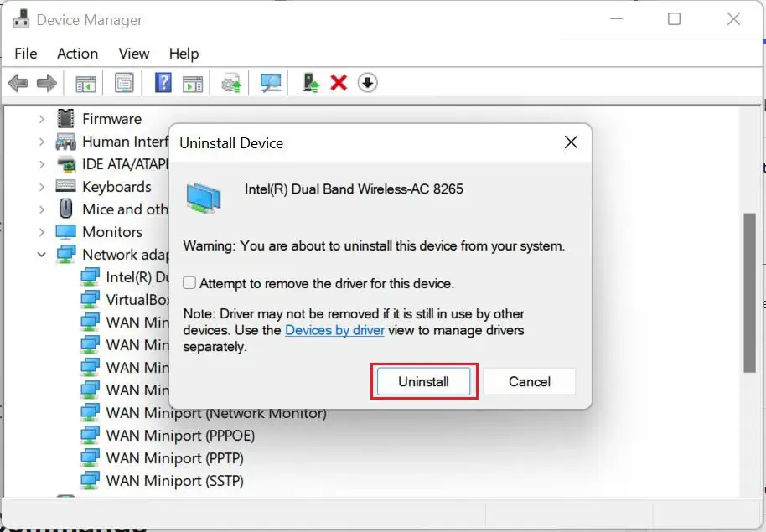The width and height of the screenshot is (766, 532).
Task: Open device Properties from the toolbar
Action: point(122,82)
